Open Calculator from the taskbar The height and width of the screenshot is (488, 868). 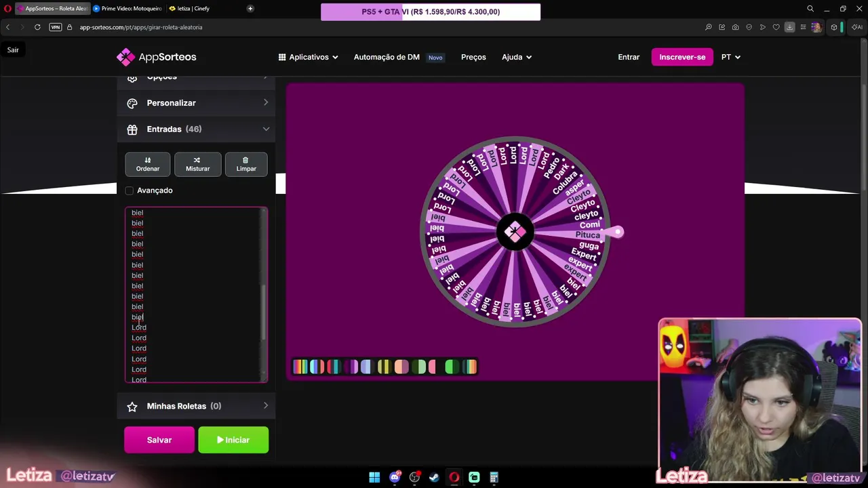coord(494,477)
